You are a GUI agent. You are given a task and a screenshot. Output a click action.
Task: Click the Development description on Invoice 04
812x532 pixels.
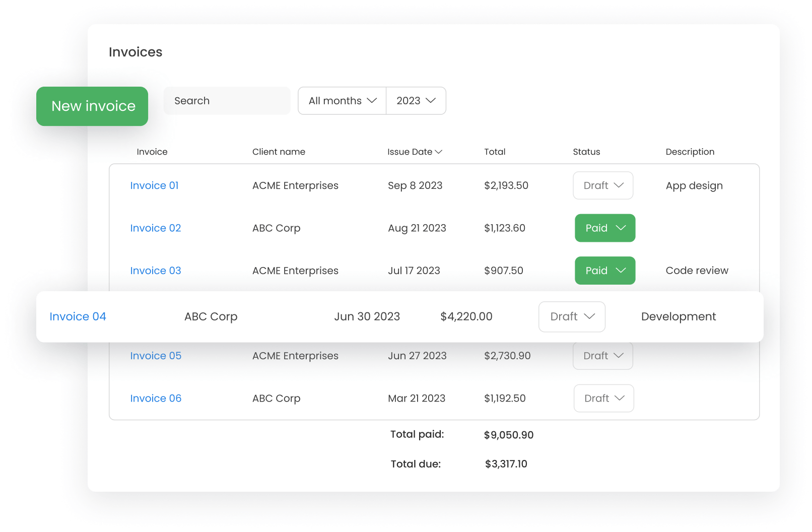tap(678, 316)
